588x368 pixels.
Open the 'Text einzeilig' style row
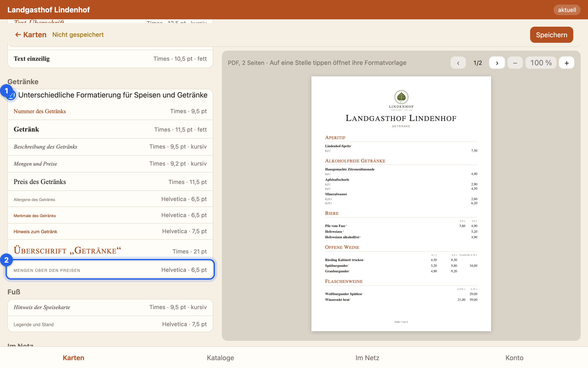coord(110,59)
